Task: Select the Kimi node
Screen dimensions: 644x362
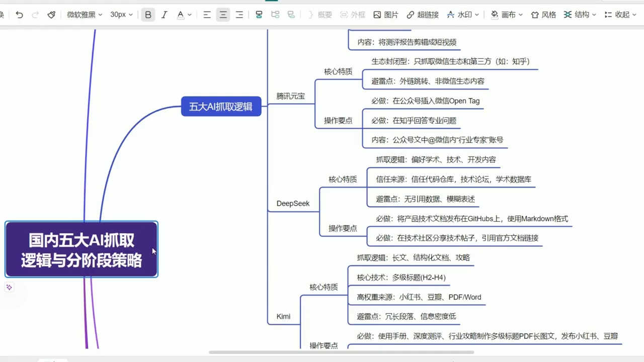Action: click(283, 316)
